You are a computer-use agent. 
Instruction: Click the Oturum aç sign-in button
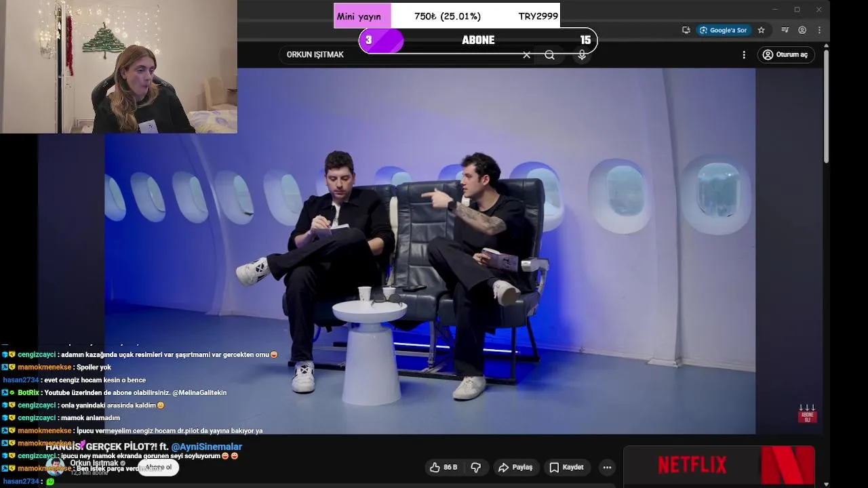coord(785,55)
